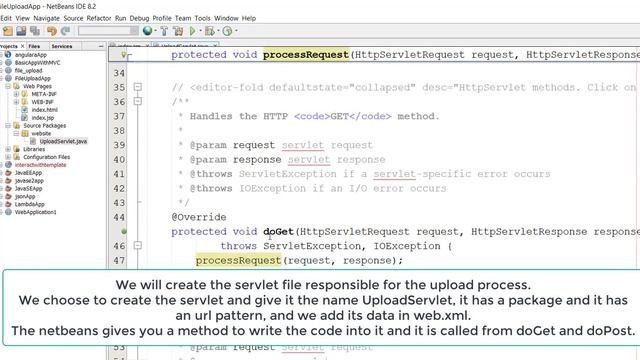This screenshot has width=640, height=360.
Task: Click the Debug Project icon
Action: tap(209, 31)
